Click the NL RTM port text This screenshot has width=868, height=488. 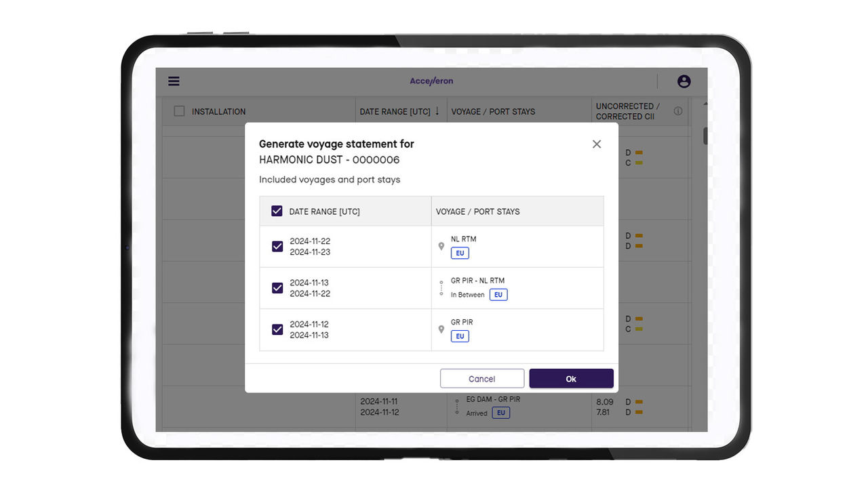pos(464,239)
